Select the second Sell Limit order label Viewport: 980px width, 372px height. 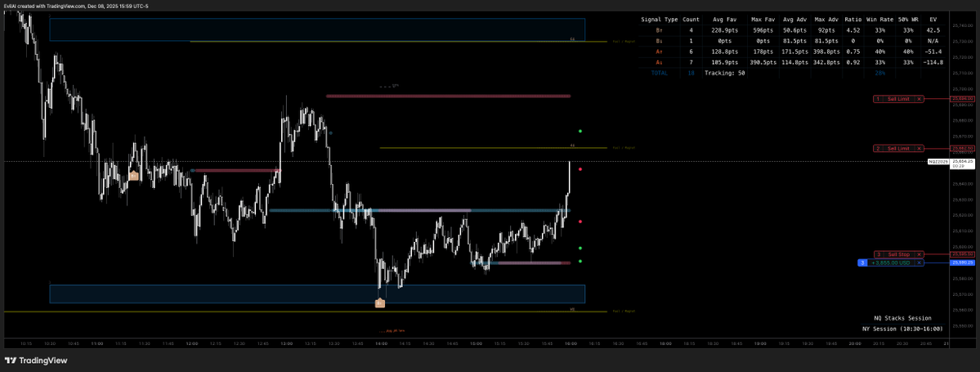899,148
